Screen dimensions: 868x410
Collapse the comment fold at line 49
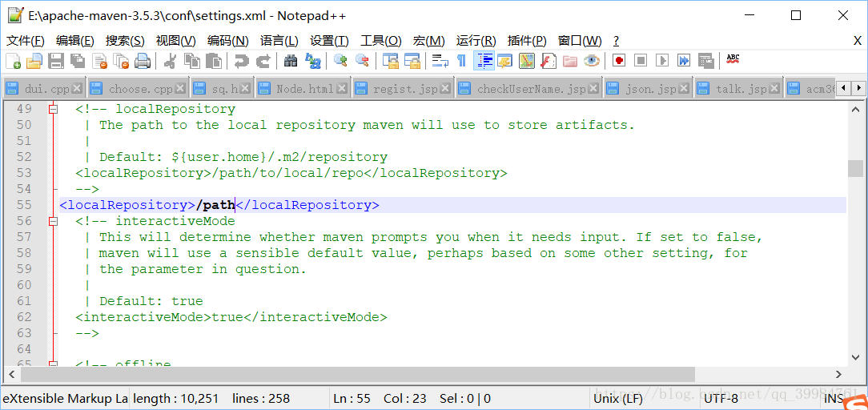pos(53,109)
